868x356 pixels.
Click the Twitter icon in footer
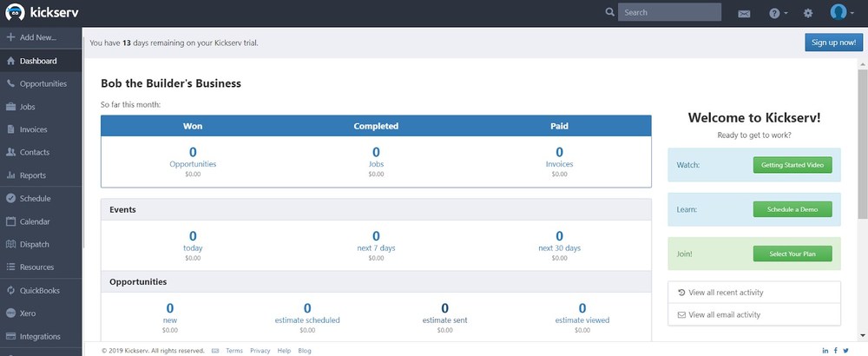845,350
